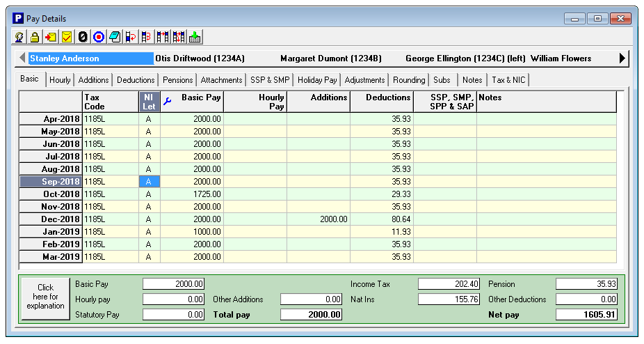The image size is (644, 344).
Task: Click the red and blue target icon
Action: coord(99,37)
